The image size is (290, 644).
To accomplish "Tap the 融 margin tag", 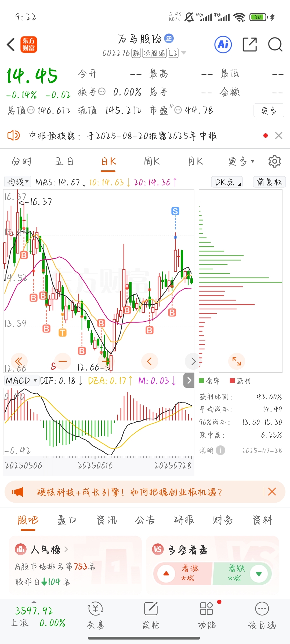I will [136, 53].
